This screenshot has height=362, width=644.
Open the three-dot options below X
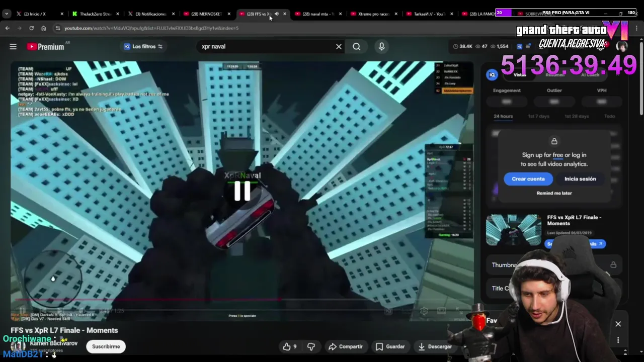pyautogui.click(x=618, y=340)
